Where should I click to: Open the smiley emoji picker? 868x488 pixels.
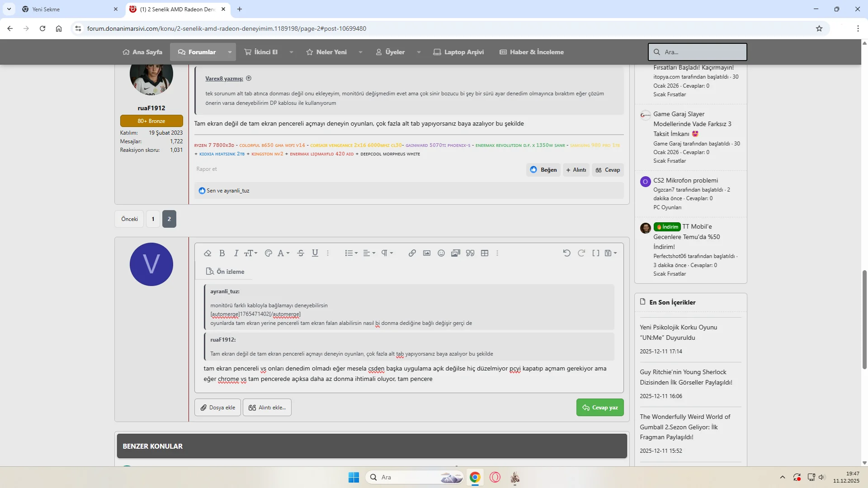pyautogui.click(x=441, y=253)
